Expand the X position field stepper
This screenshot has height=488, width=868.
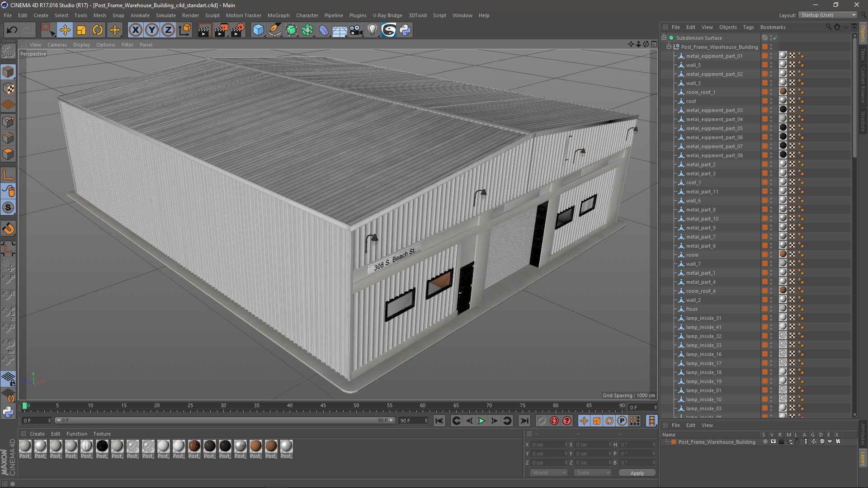click(x=566, y=445)
